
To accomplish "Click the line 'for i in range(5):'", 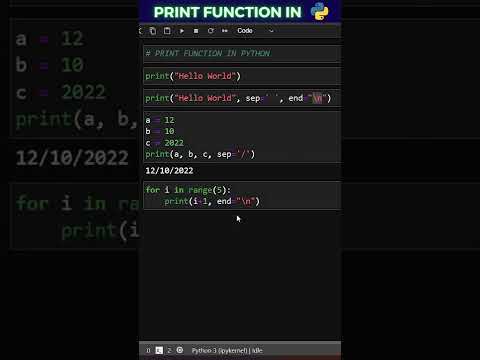I will tap(188, 190).
